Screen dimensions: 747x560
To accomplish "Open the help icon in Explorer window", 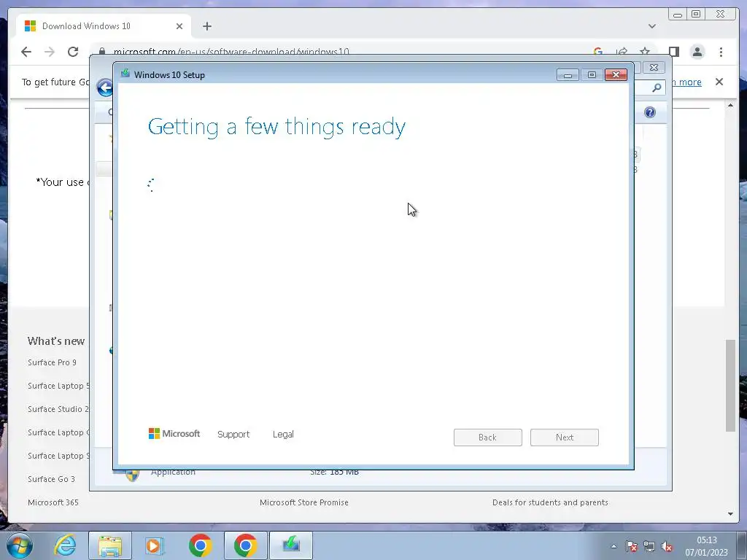I will tap(650, 112).
